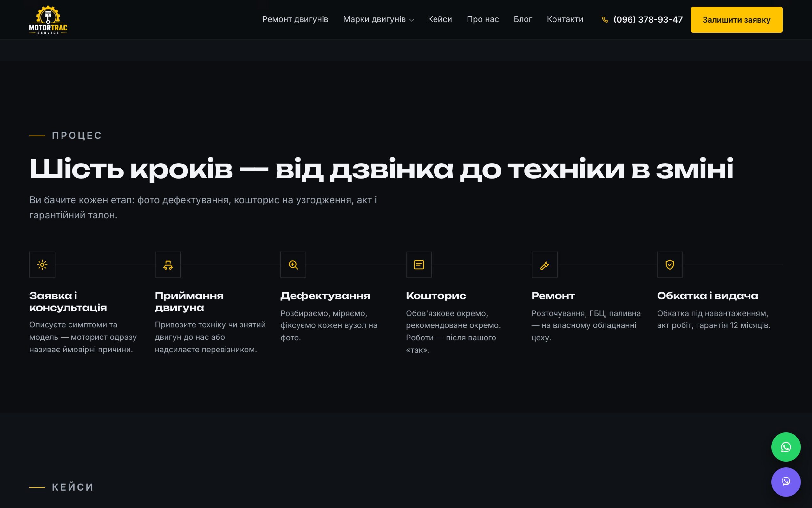Click the ПРОЦЕС section label
Viewport: 812px width, 508px height.
[77, 135]
